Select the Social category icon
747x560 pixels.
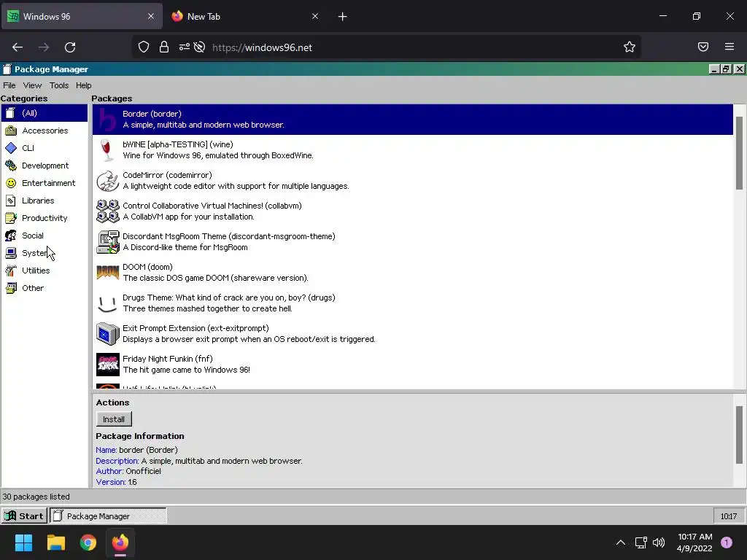click(x=11, y=236)
